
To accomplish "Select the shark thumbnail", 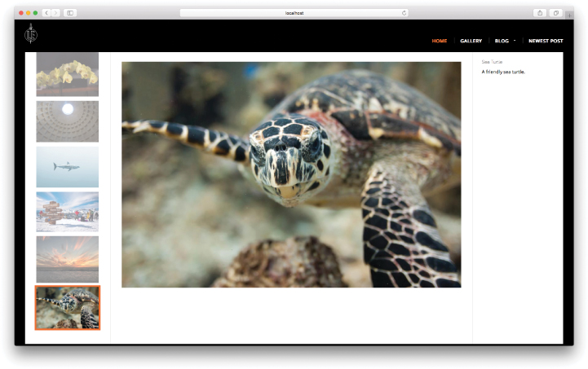I will tap(67, 167).
